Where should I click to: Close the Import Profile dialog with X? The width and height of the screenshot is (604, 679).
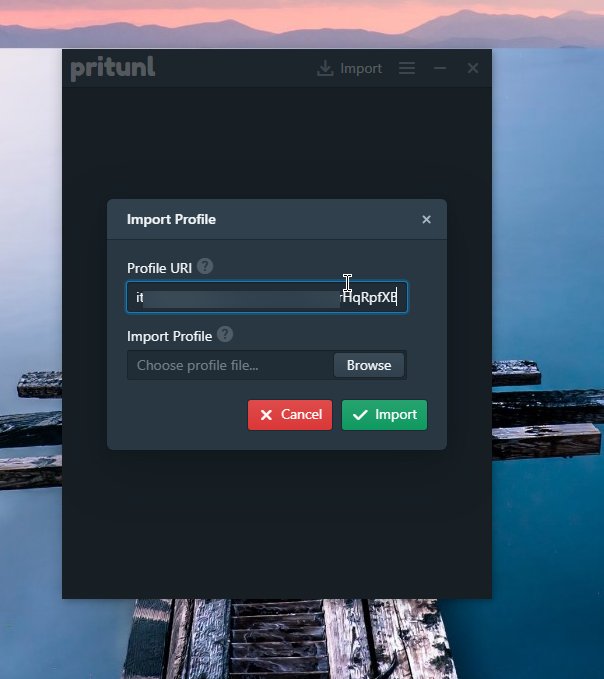tap(426, 220)
